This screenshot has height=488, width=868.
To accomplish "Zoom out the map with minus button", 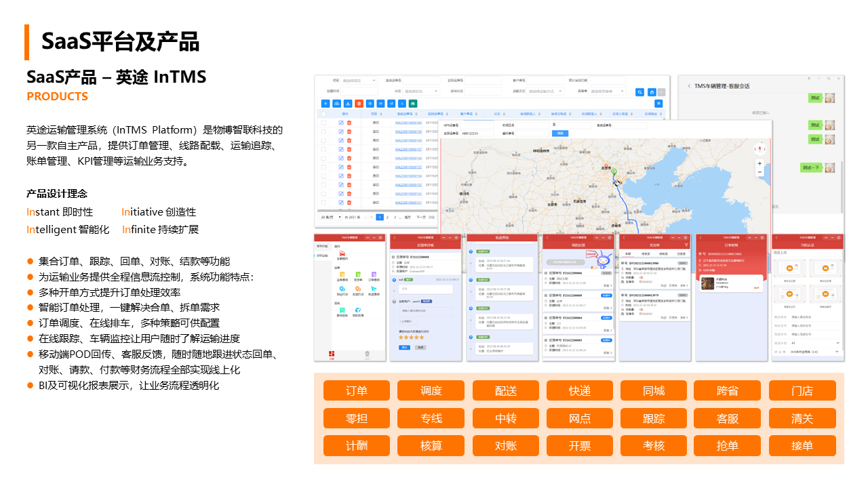I will point(759,172).
